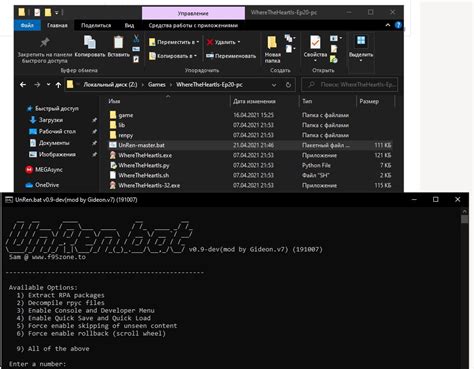Open Копировать в dropdown

(x=173, y=56)
